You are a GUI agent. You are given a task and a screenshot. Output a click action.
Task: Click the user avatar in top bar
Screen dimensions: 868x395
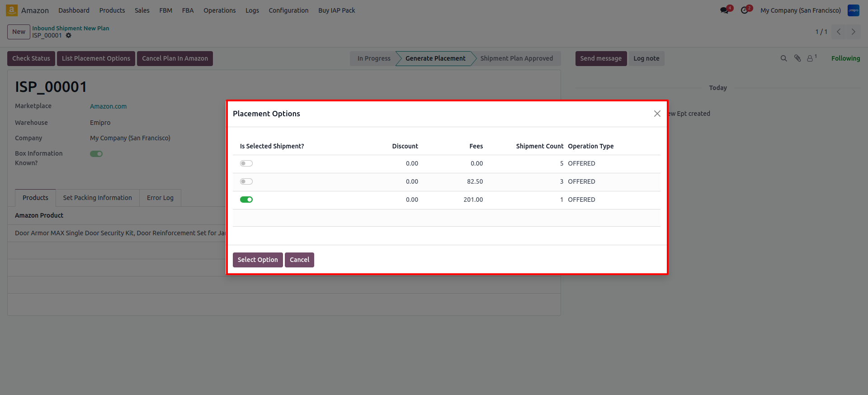tap(853, 10)
